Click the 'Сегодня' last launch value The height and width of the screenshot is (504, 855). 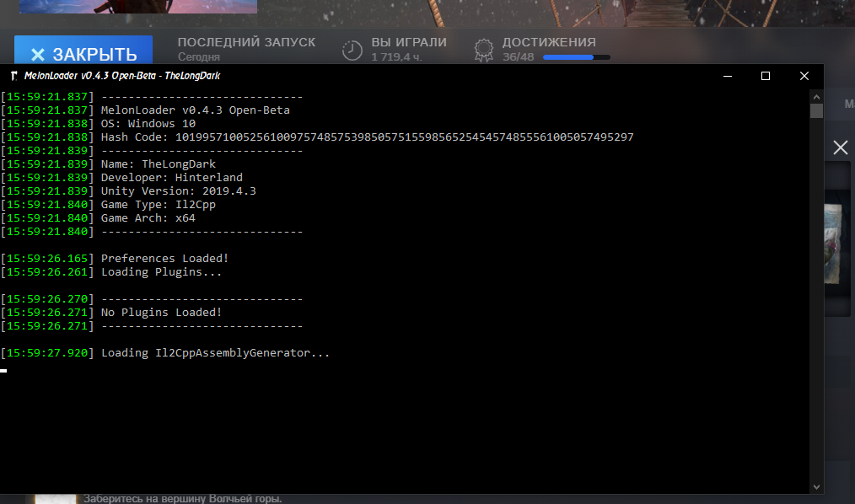click(x=198, y=57)
